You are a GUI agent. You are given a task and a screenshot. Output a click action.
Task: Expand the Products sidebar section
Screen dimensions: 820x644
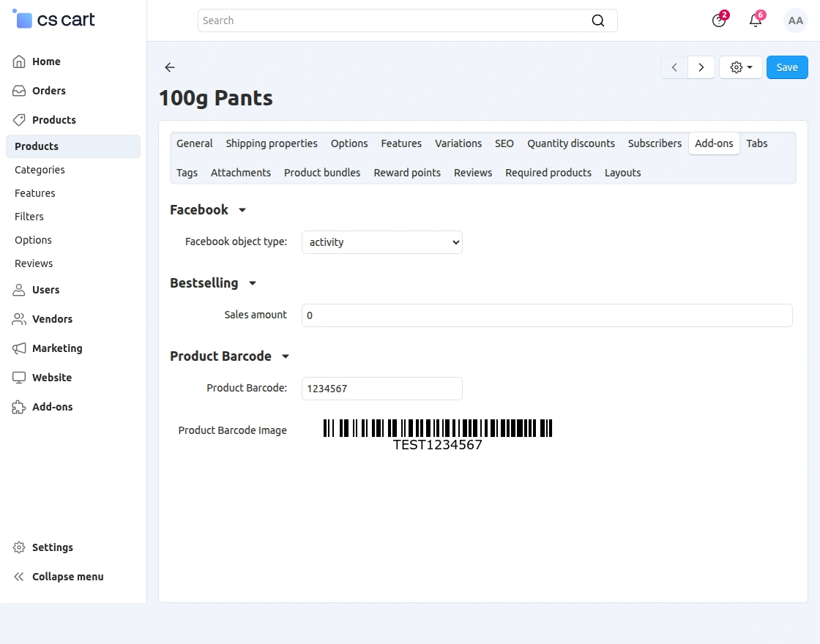coord(54,120)
